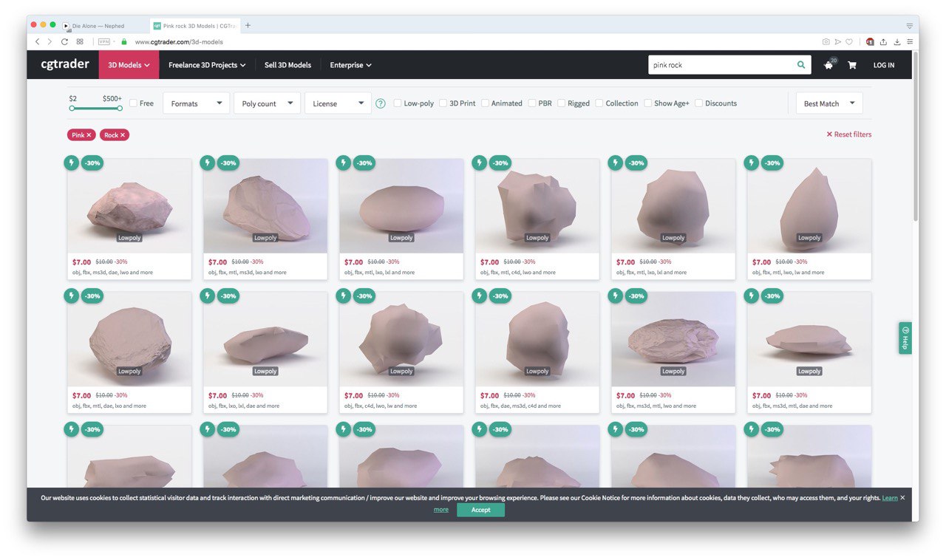Image resolution: width=946 pixels, height=560 pixels.
Task: Check the 3D Print filter
Action: pos(443,103)
